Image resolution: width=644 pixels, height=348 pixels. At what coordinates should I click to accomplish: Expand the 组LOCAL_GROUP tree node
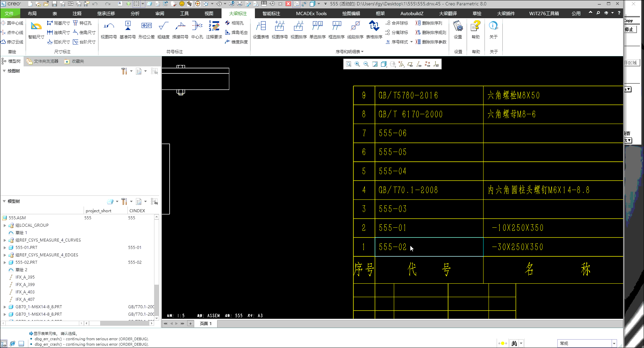pyautogui.click(x=5, y=225)
